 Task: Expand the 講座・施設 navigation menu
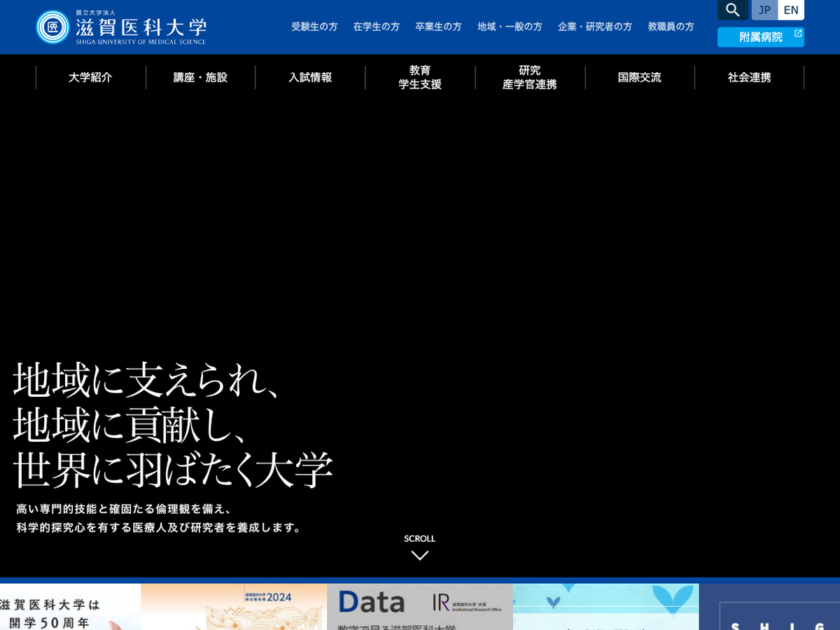[x=200, y=78]
